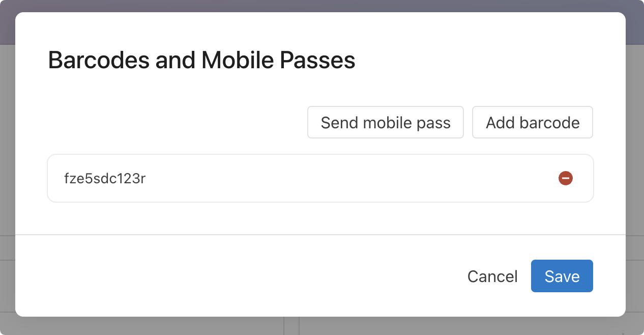Add a new barcode entry
The image size is (644, 335).
tap(533, 123)
